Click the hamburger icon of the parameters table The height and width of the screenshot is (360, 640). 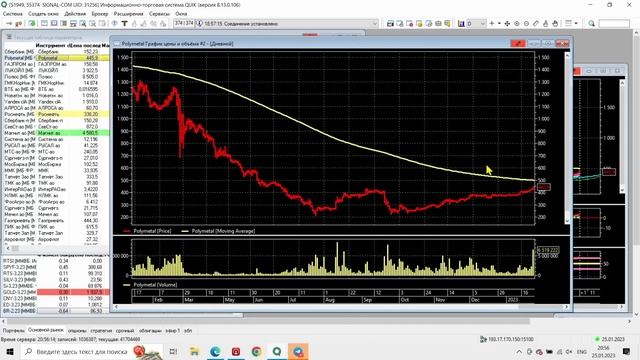pyautogui.click(x=9, y=37)
